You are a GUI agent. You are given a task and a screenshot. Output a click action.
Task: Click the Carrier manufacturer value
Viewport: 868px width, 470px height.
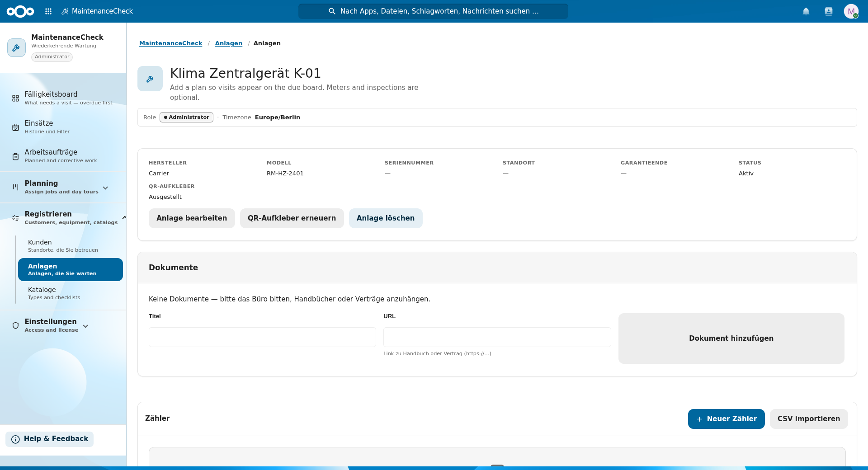159,174
